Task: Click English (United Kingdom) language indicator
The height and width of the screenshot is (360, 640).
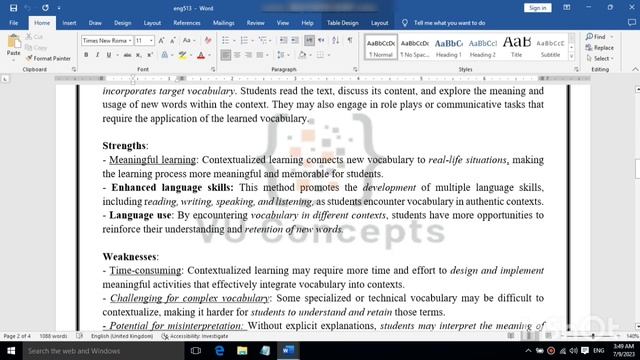Action: point(122,336)
